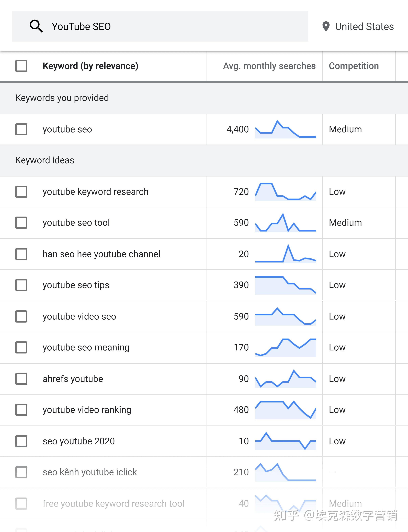Check 'han seo hee youtube channel' row
408x532 pixels.
[21, 254]
